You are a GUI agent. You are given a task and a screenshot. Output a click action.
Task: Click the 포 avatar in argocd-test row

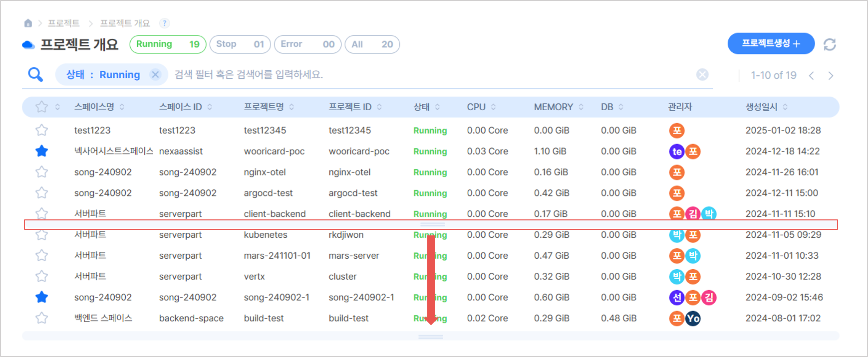(x=677, y=193)
